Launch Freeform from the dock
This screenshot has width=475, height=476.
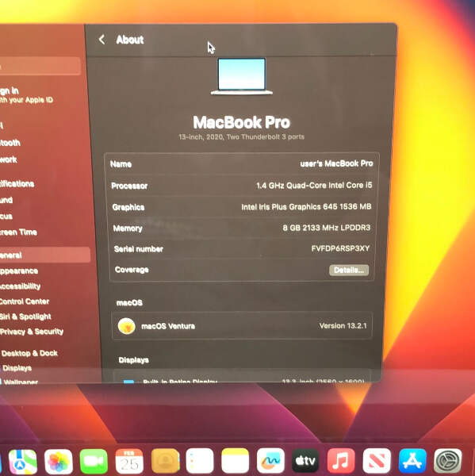click(270, 461)
